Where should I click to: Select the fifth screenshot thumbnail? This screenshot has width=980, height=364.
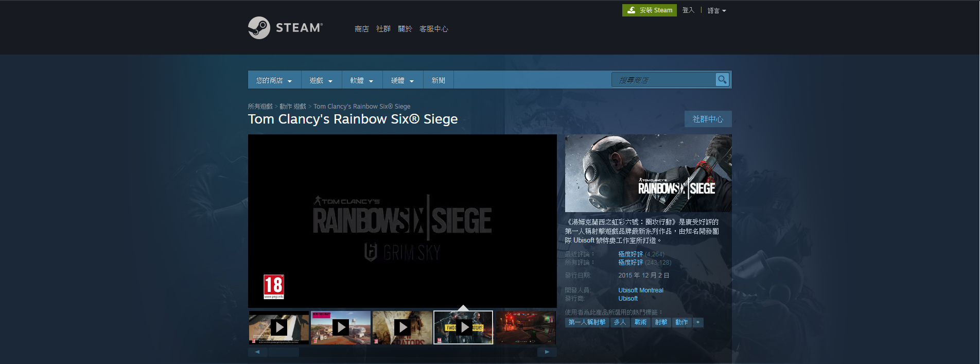coord(525,327)
